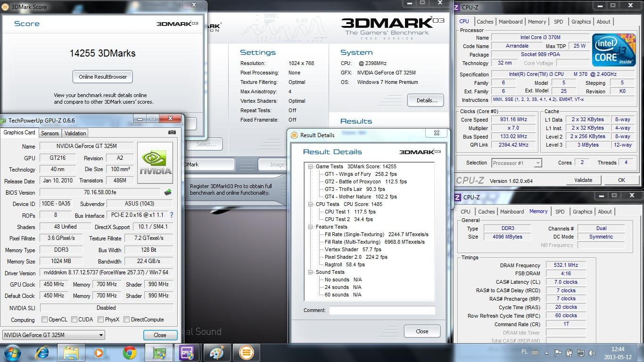Click the Result Details window title icon

click(x=295, y=135)
